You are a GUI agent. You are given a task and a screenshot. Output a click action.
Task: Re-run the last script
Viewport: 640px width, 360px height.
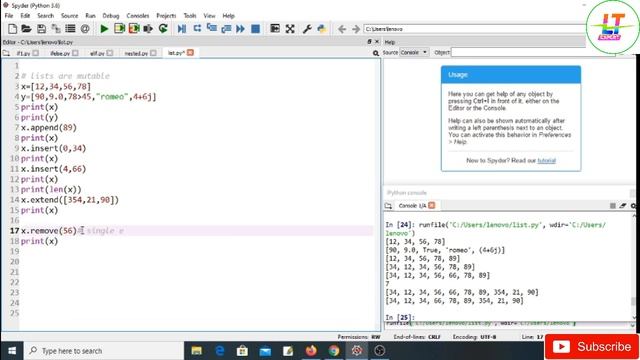pos(163,29)
